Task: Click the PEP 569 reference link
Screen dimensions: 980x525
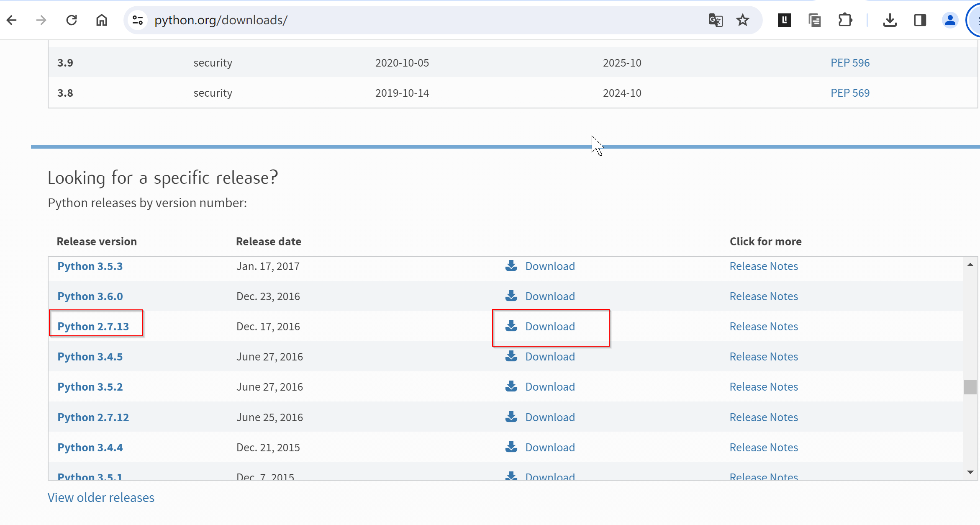Action: pyautogui.click(x=850, y=93)
